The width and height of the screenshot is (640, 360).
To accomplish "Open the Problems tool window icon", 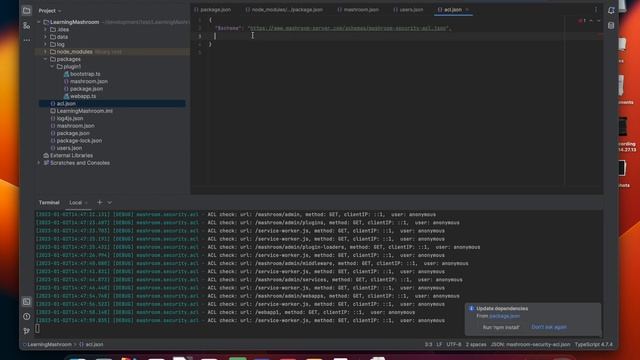I will (27, 316).
